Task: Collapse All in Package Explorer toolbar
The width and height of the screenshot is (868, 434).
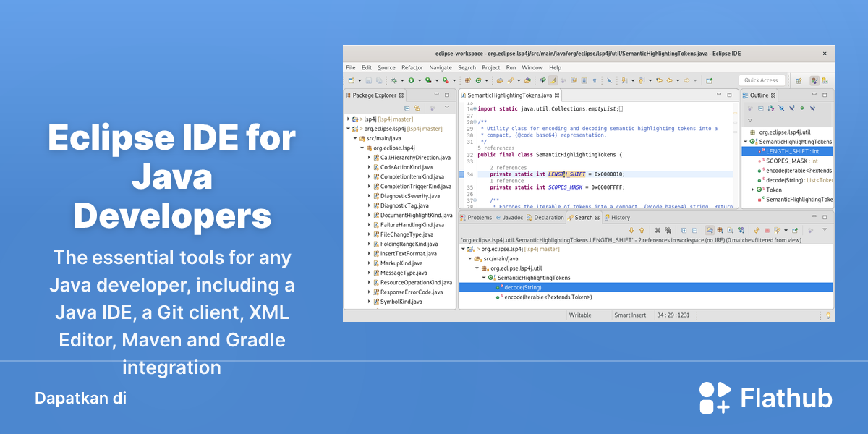Action: pyautogui.click(x=407, y=109)
